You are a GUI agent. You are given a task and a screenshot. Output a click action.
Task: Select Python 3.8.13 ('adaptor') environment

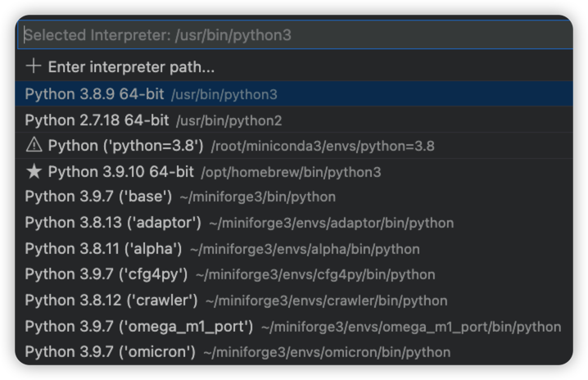(x=112, y=223)
